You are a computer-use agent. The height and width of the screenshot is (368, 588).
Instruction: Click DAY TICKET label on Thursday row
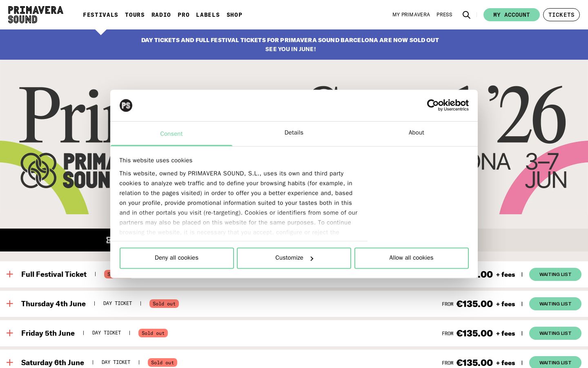coord(118,303)
